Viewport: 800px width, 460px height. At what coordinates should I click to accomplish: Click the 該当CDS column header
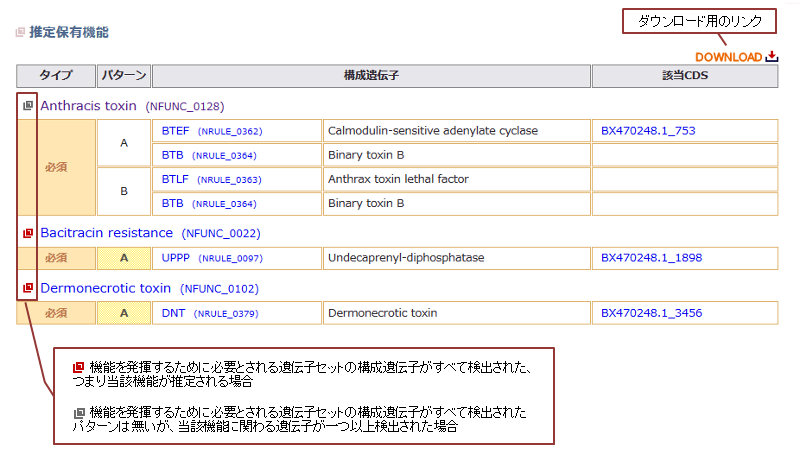pyautogui.click(x=684, y=76)
